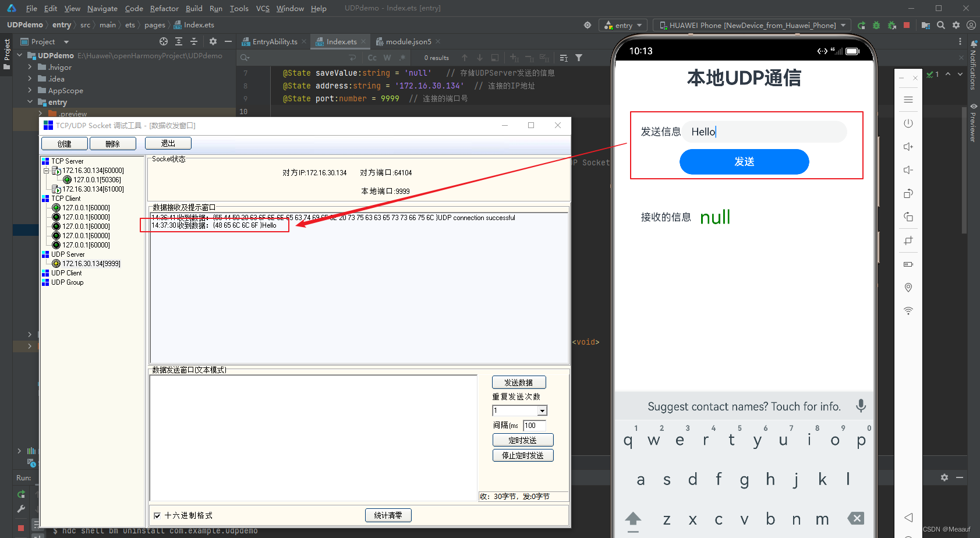Click the attach debugger bug icon
Screen dimensions: 980x538
[x=891, y=25]
